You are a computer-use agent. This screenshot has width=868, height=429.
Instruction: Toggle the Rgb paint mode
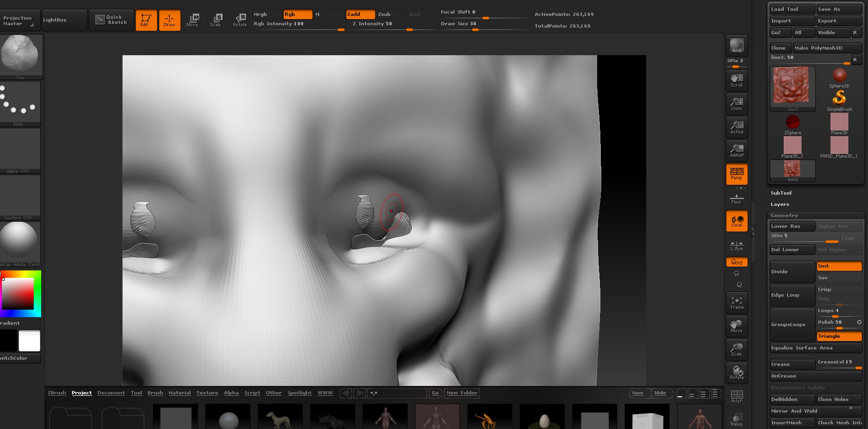pos(298,15)
